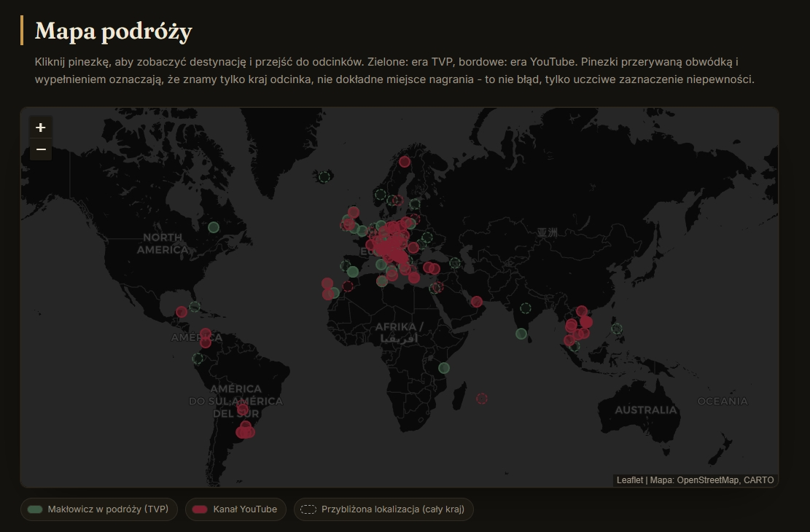Click the Przybliżona lokalizacja legend chip
The height and width of the screenshot is (532, 810).
coord(383,509)
